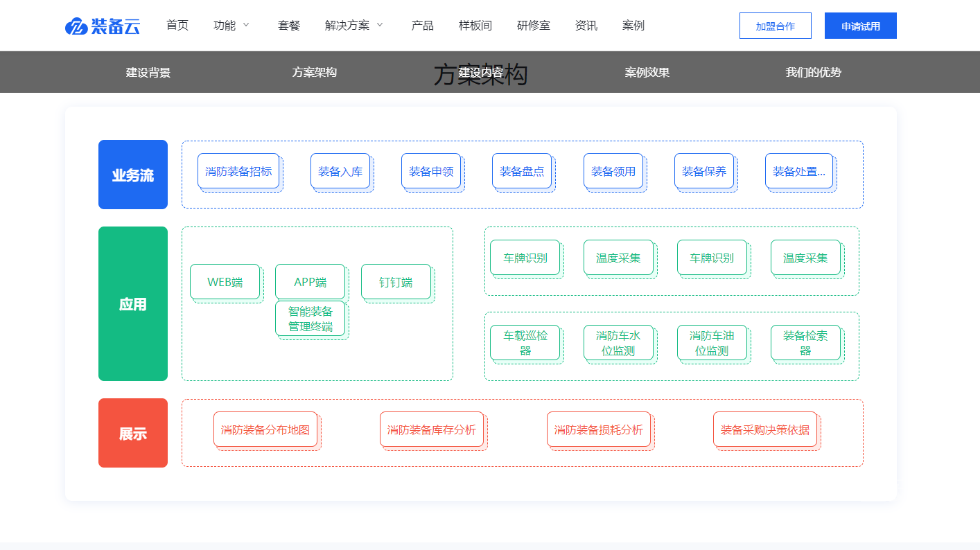Expand the 解决方案 dropdown menu
The image size is (980, 550).
coord(354,26)
